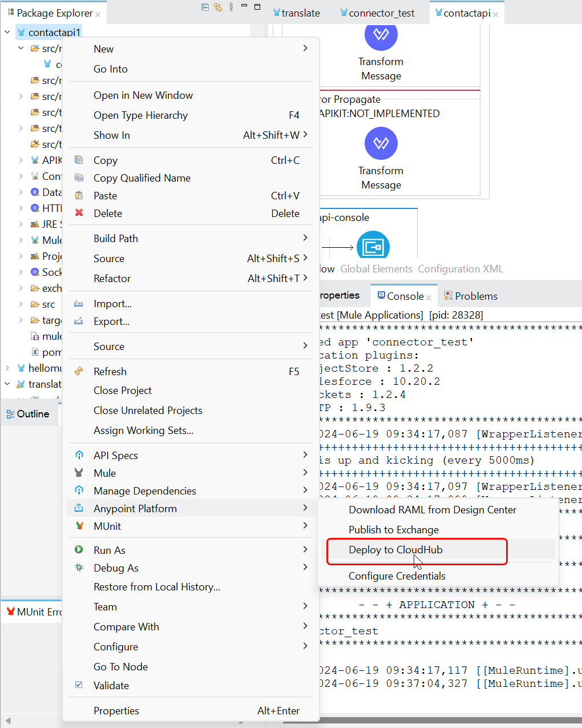Select Publish to Exchange
582x728 pixels.
[x=393, y=530]
